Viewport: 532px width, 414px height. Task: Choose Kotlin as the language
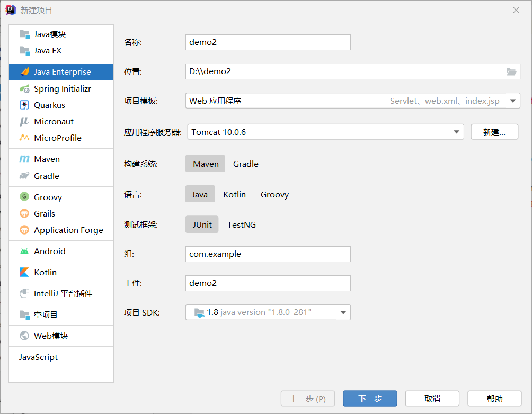234,194
